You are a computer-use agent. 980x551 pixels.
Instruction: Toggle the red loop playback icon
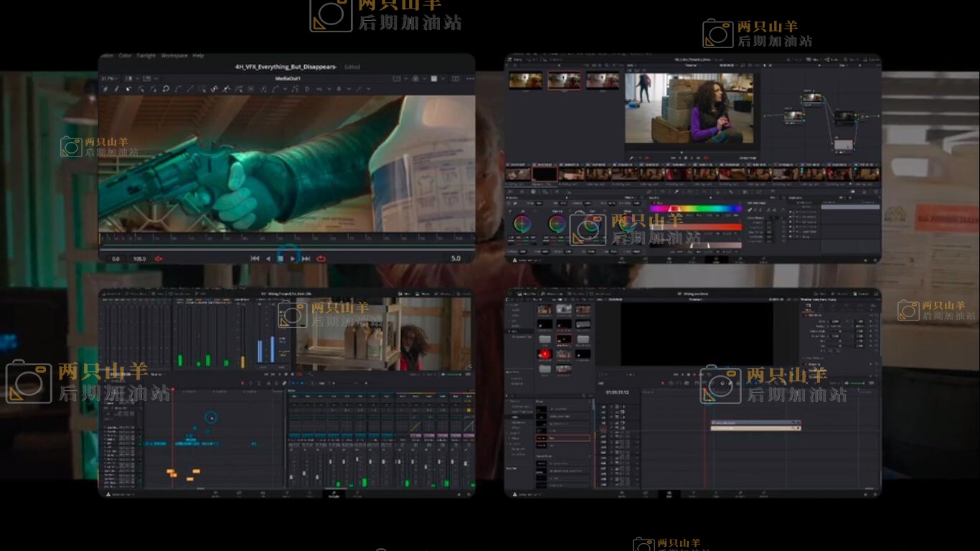click(x=321, y=258)
